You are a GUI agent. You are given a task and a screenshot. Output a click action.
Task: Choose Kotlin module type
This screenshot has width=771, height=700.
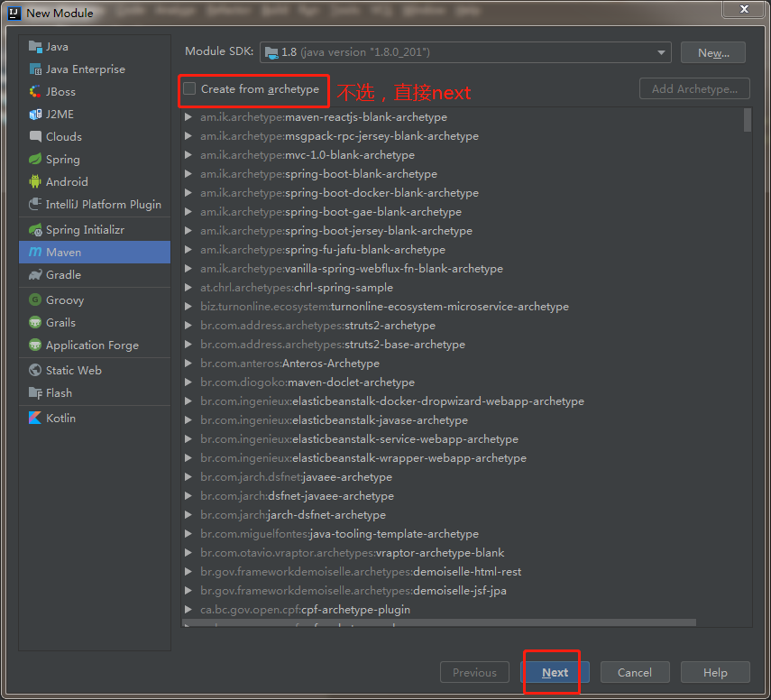click(x=60, y=419)
